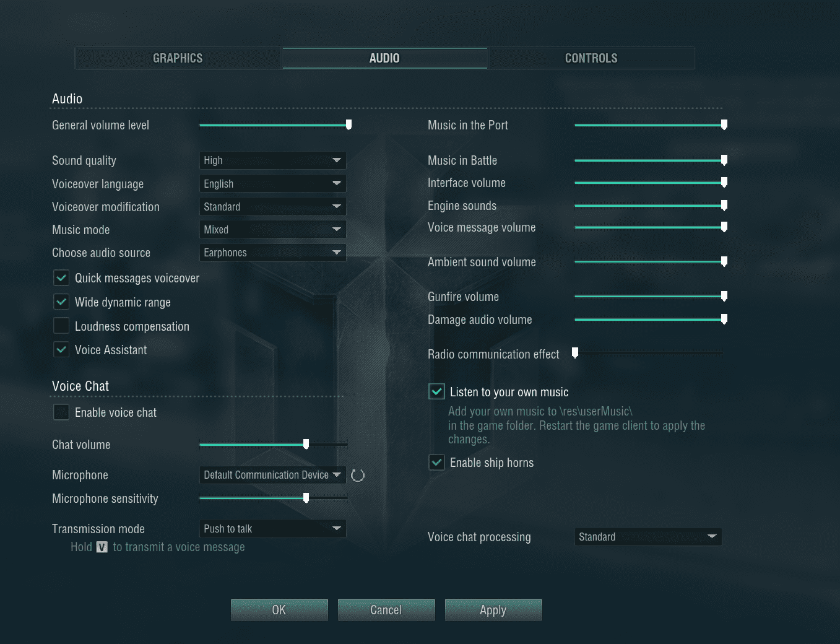This screenshot has height=644, width=840.
Task: Set the Gunfire volume slider
Action: pos(651,297)
